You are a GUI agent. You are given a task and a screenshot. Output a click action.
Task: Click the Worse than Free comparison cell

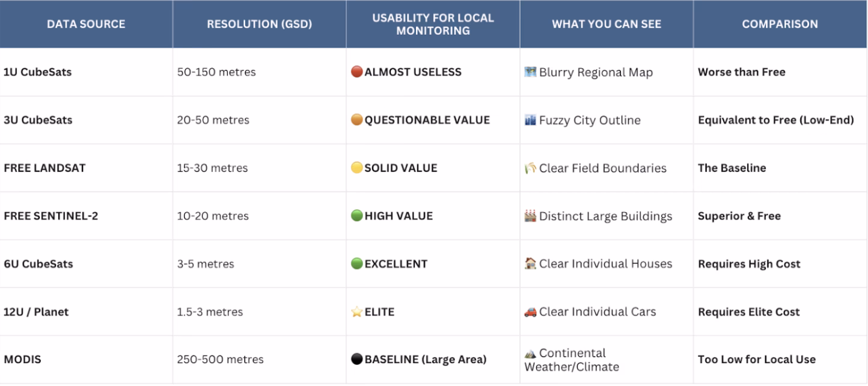[x=741, y=72]
